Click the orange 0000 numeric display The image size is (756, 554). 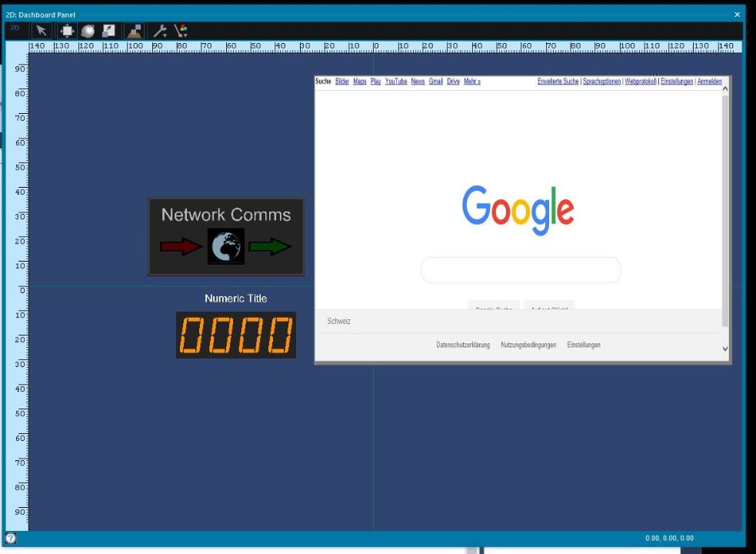click(236, 335)
